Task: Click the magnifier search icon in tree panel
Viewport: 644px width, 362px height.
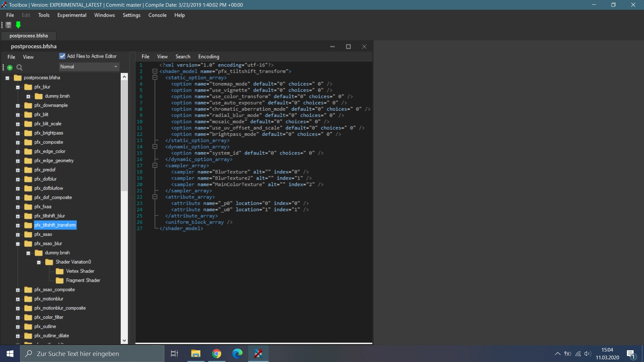Action: pos(19,68)
